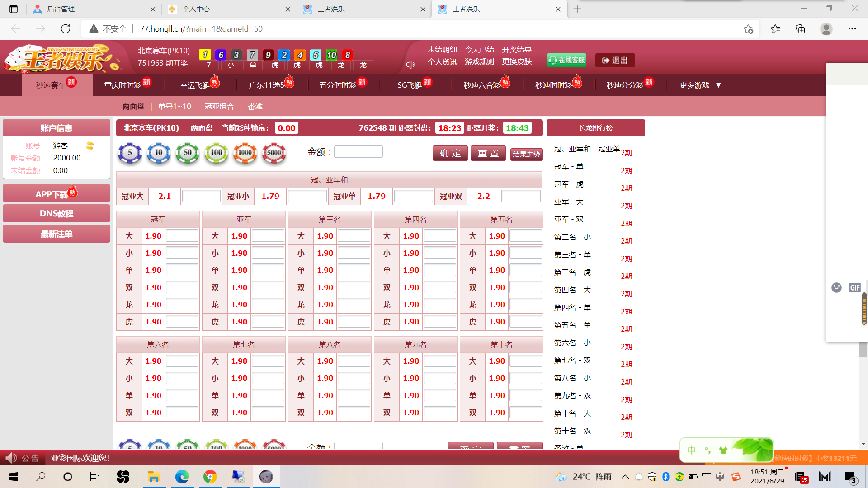The height and width of the screenshot is (488, 868).
Task: Click the 确定 confirm button
Action: tap(450, 153)
